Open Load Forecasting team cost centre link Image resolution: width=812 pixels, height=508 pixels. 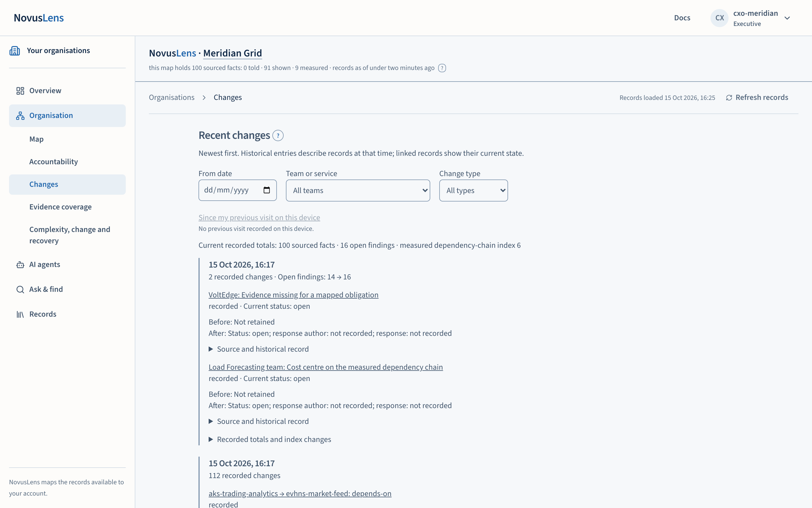pos(325,367)
